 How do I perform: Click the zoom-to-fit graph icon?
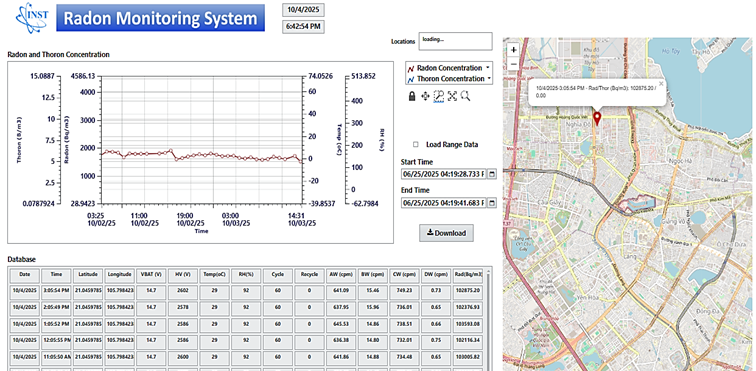click(x=452, y=96)
